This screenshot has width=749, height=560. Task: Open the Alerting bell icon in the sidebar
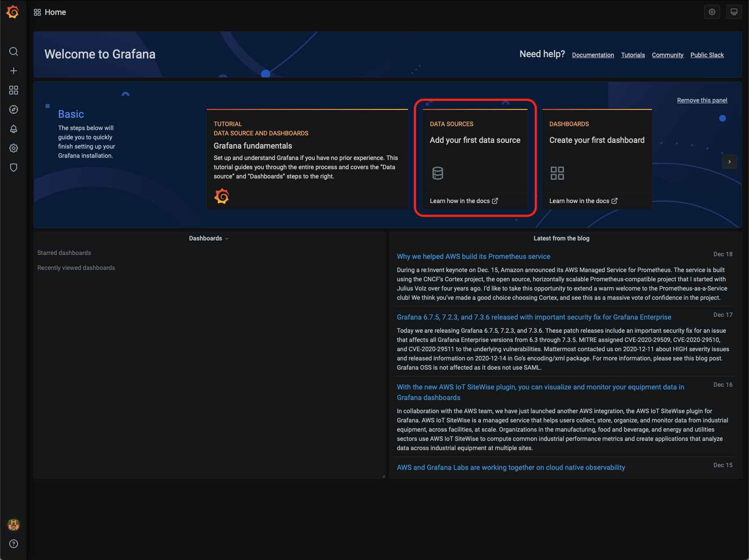point(14,129)
